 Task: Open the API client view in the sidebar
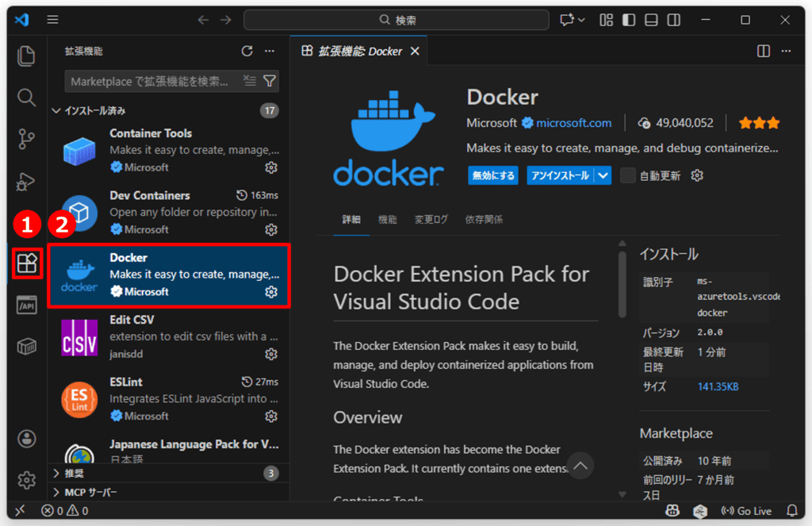(26, 305)
